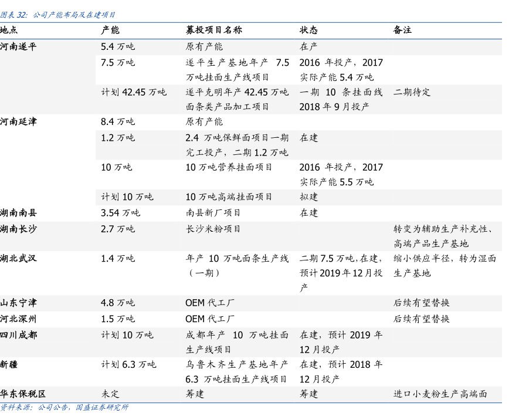Select the 华东保税区 row label
The image size is (519, 420).
(x=23, y=394)
